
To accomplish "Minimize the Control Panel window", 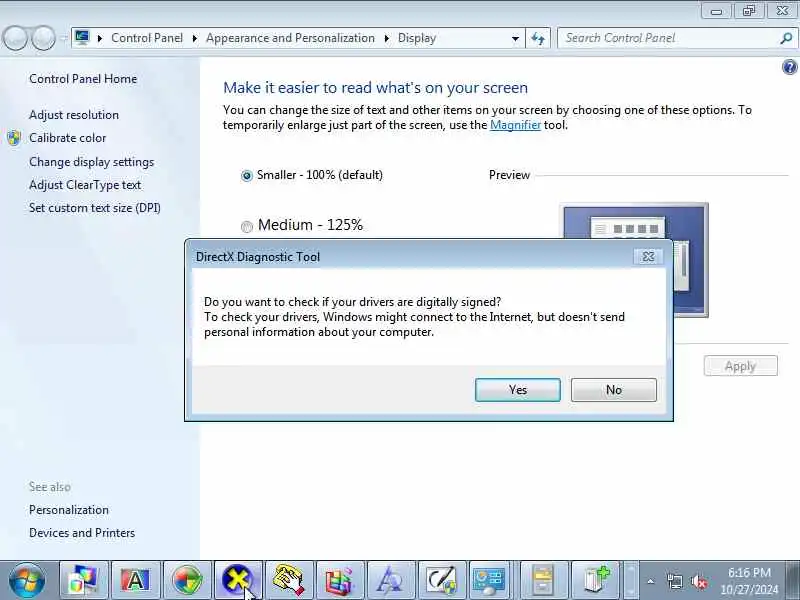I will pos(716,11).
